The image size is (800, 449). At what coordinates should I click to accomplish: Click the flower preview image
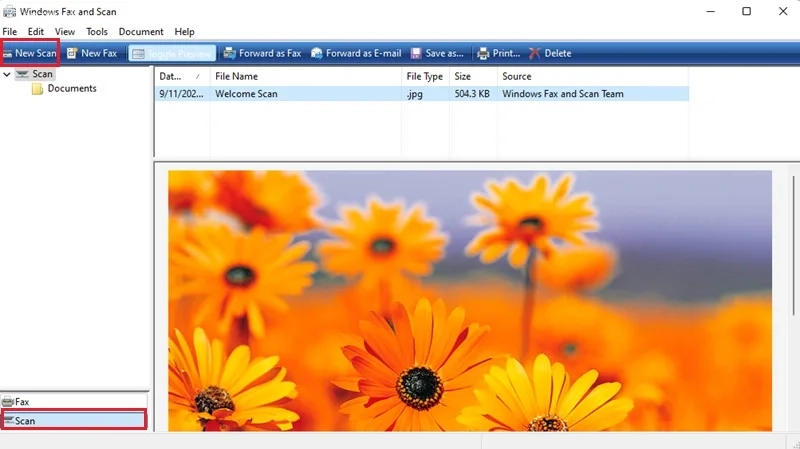470,301
